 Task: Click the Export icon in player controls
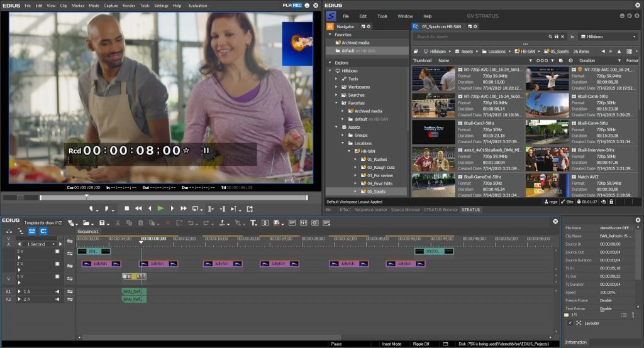coord(250,209)
